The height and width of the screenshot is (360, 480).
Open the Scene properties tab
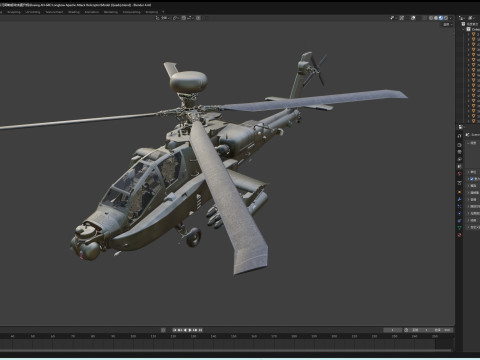pos(459,166)
